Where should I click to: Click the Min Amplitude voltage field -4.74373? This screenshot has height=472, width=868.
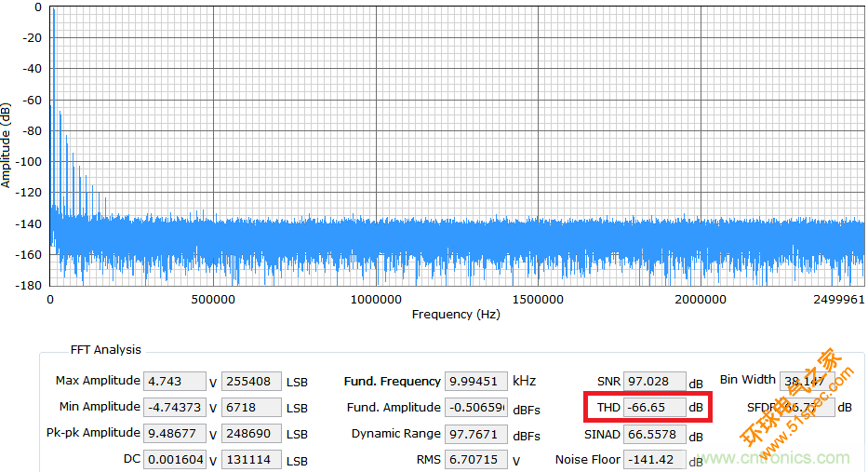174,407
